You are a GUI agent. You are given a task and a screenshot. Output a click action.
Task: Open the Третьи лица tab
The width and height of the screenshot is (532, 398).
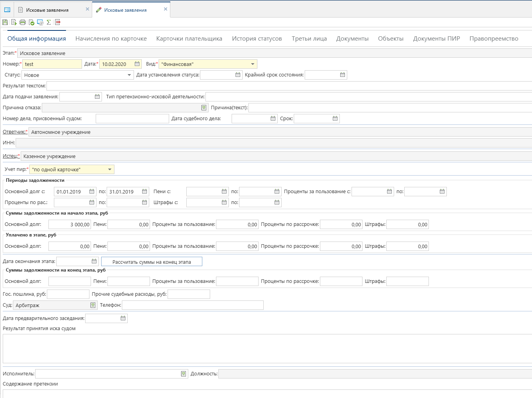click(x=309, y=39)
